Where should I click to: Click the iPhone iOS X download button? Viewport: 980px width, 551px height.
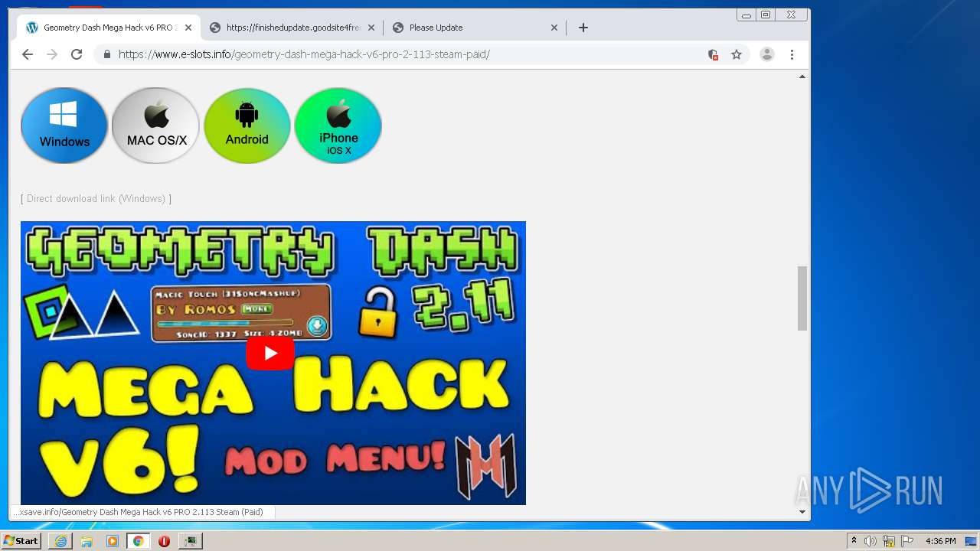pyautogui.click(x=338, y=126)
